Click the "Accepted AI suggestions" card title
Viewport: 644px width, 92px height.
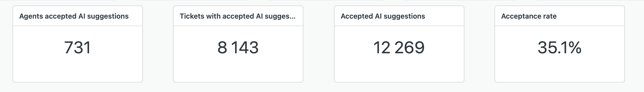pos(383,16)
